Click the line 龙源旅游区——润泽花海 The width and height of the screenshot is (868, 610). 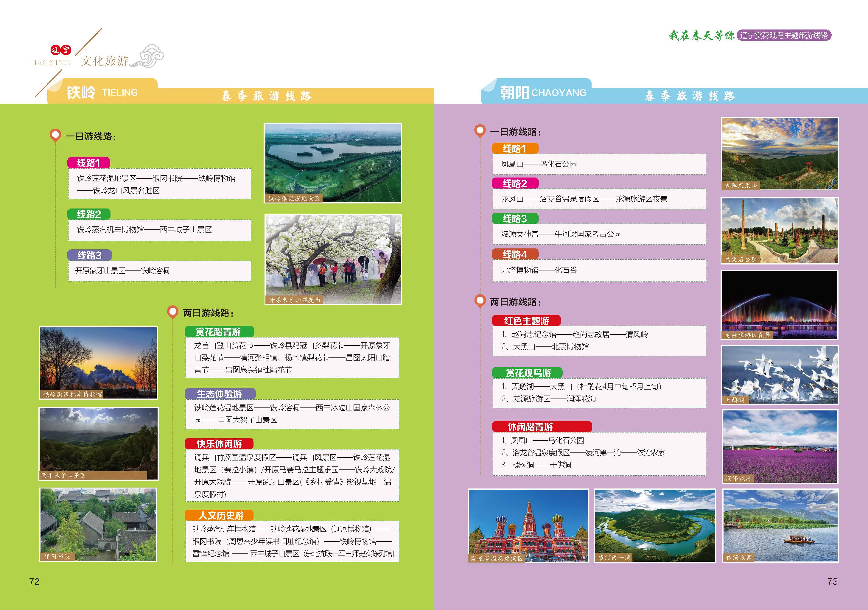coord(549,399)
